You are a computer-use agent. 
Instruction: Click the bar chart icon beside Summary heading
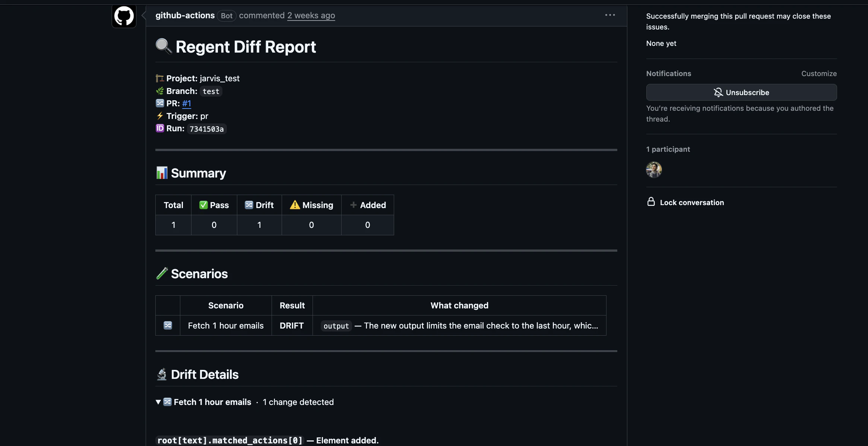(162, 173)
